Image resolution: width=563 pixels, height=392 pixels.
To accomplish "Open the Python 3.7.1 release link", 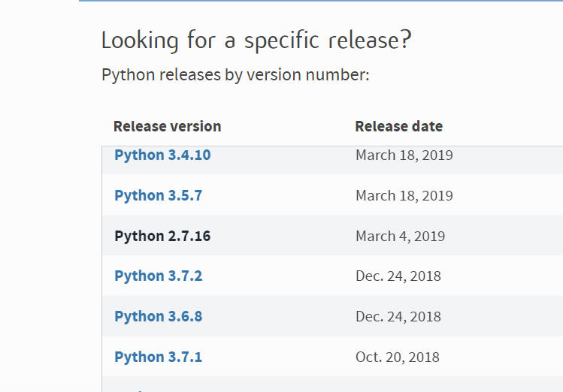I will 158,357.
